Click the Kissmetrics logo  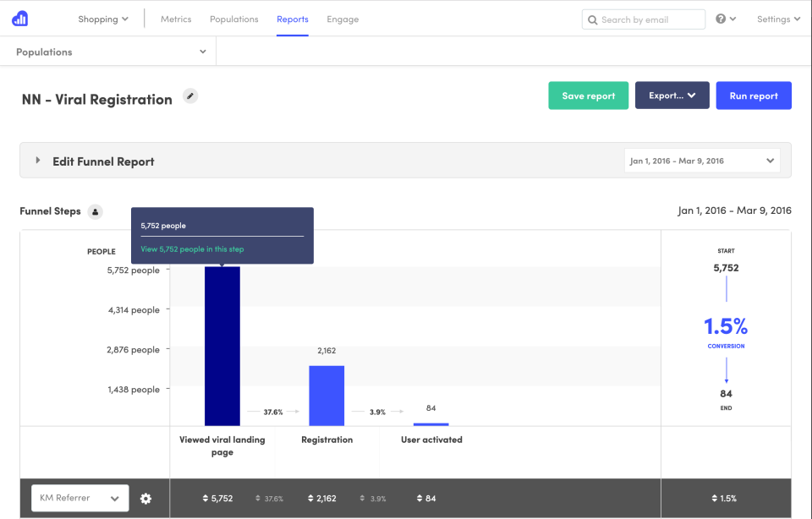(19, 17)
